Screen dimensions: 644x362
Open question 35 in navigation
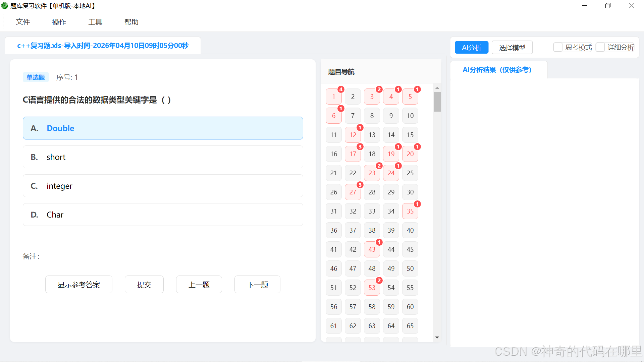coord(410,211)
